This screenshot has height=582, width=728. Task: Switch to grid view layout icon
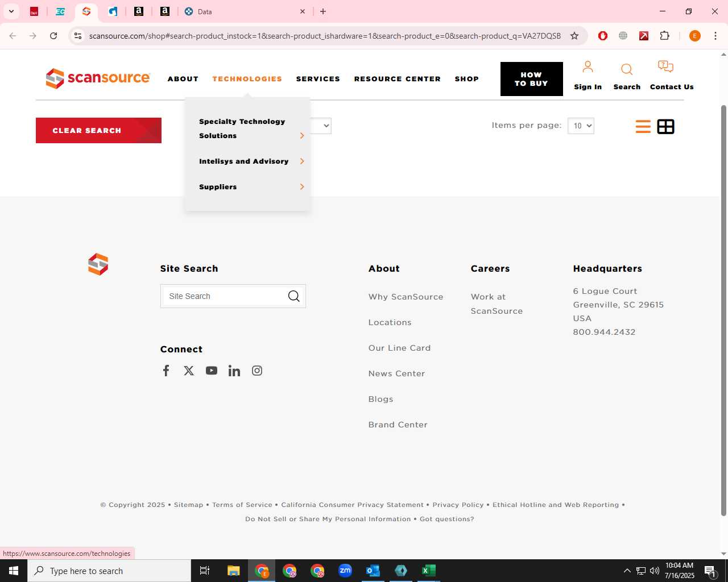click(665, 126)
